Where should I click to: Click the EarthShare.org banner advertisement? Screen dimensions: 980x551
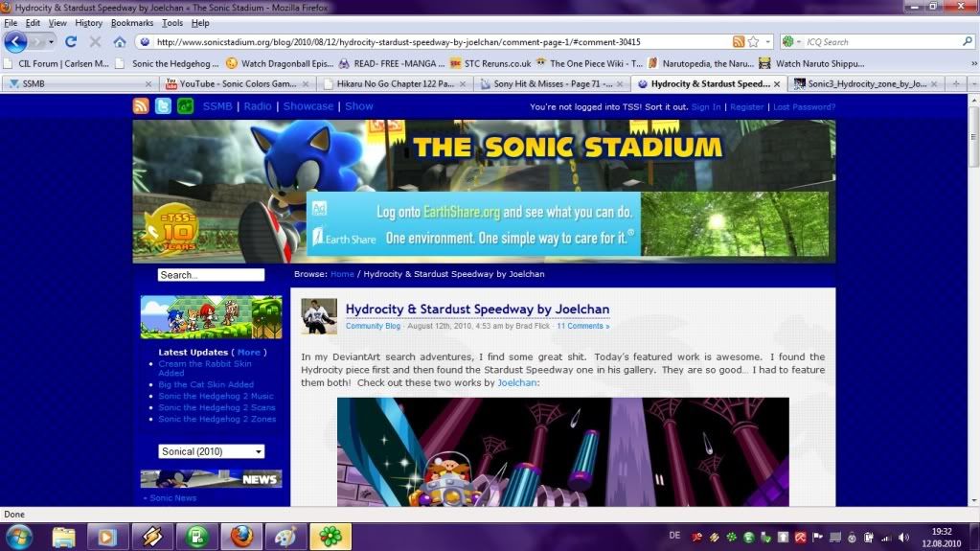tap(567, 224)
